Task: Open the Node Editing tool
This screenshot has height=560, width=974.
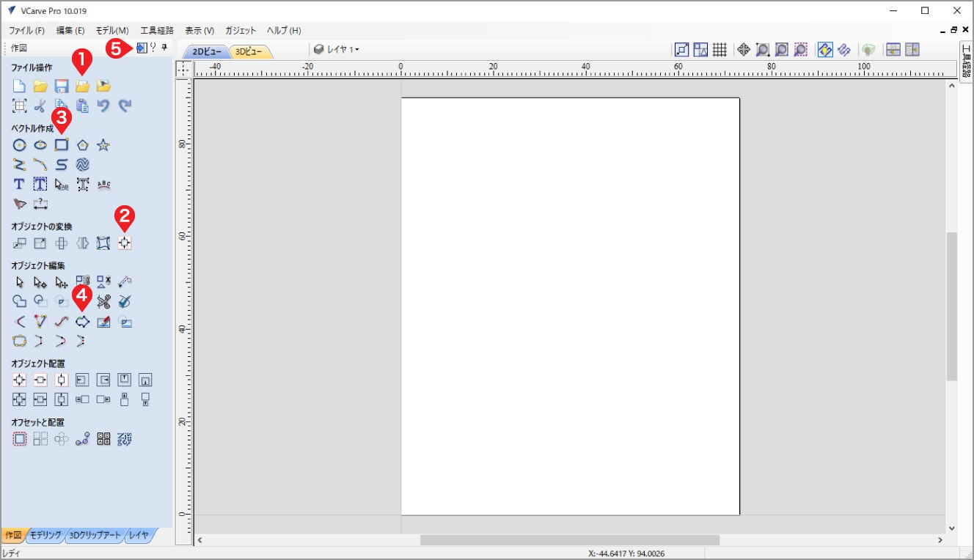Action: pos(40,282)
